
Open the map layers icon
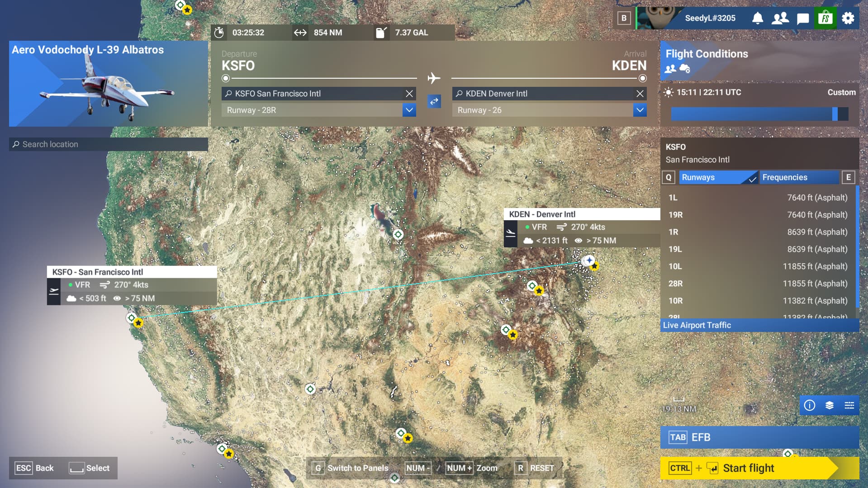click(x=830, y=405)
